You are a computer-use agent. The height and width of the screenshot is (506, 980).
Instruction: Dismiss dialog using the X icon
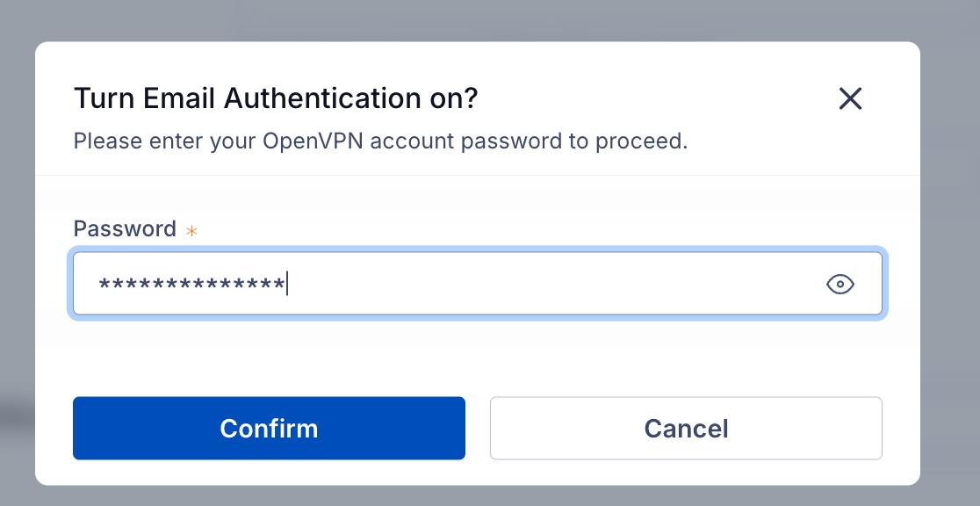[x=850, y=98]
